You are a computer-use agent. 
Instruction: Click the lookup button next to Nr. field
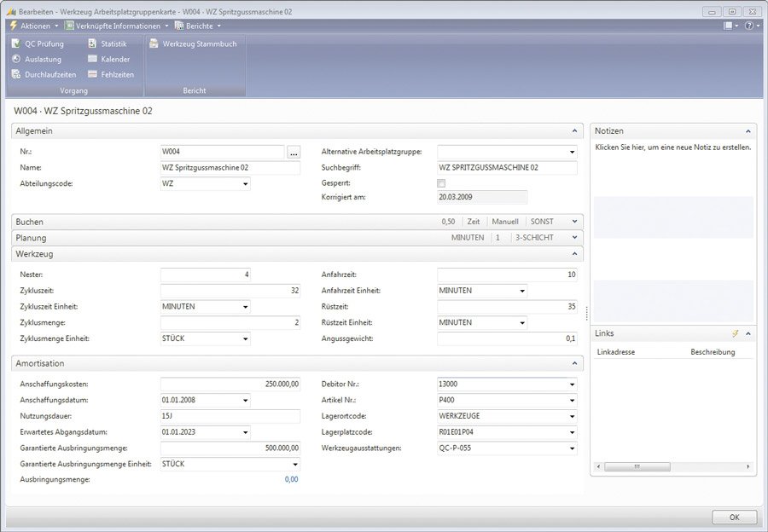(294, 152)
